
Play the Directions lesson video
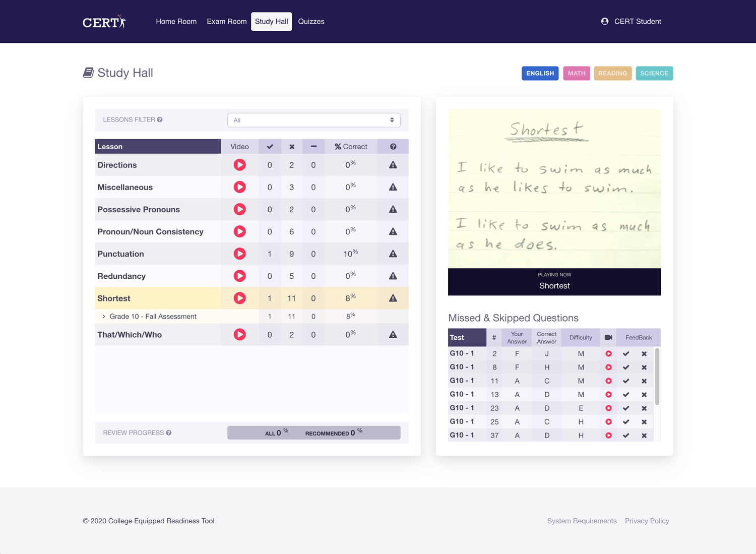coord(239,165)
